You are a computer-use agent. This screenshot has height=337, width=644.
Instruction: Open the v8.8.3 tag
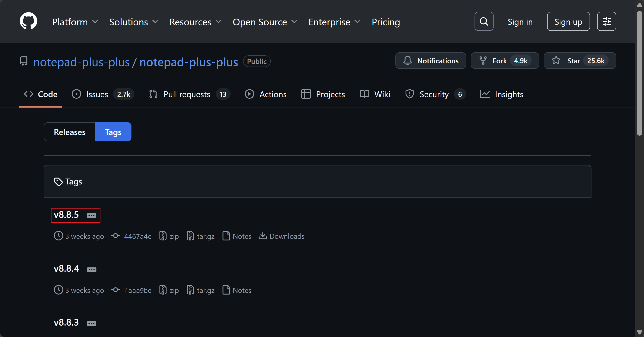(x=66, y=322)
